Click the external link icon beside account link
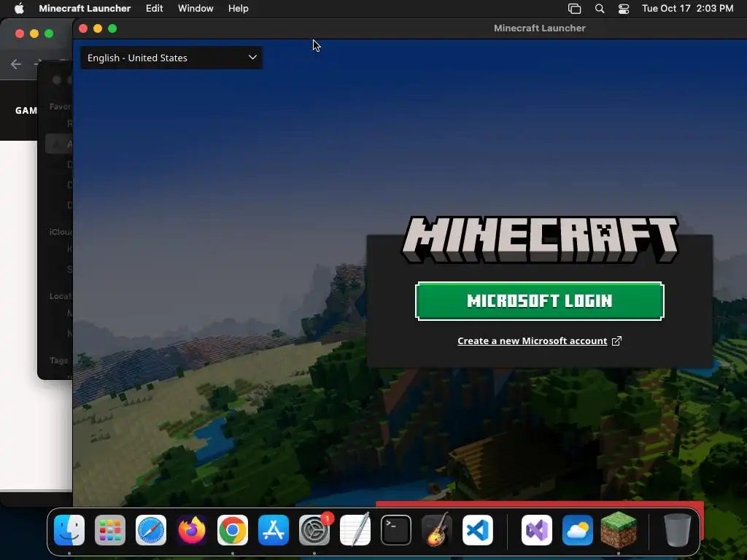The image size is (747, 560). (616, 341)
